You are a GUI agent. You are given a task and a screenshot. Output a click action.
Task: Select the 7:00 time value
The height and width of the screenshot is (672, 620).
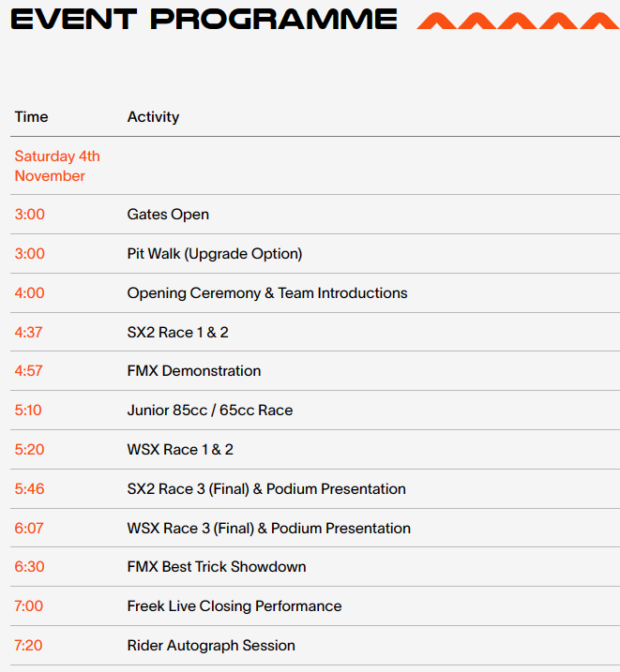click(x=29, y=606)
